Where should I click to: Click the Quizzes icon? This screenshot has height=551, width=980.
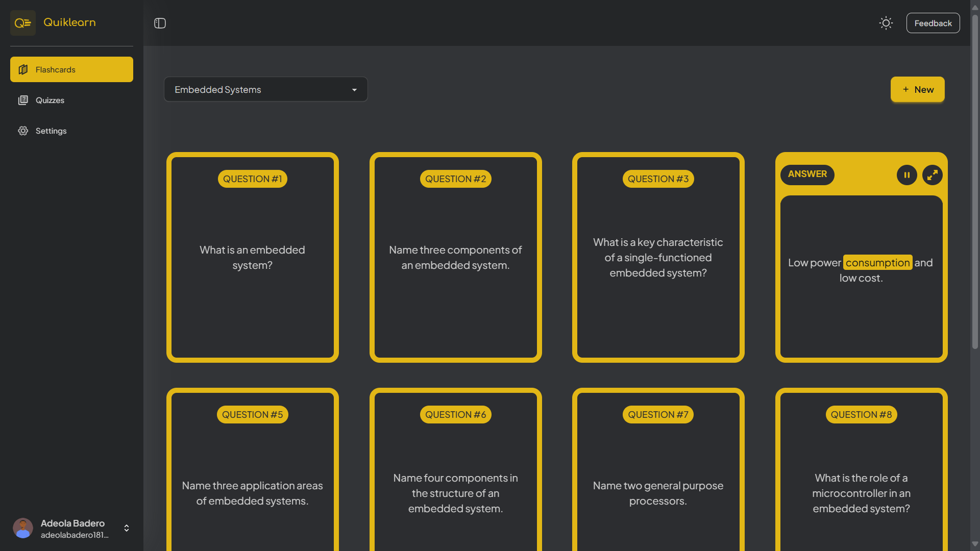pos(23,100)
